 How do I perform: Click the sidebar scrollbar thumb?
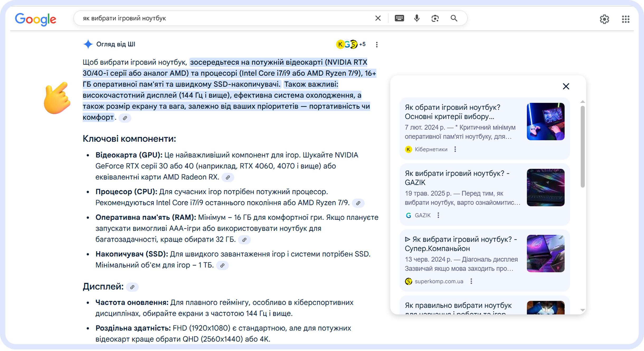pyautogui.click(x=583, y=143)
